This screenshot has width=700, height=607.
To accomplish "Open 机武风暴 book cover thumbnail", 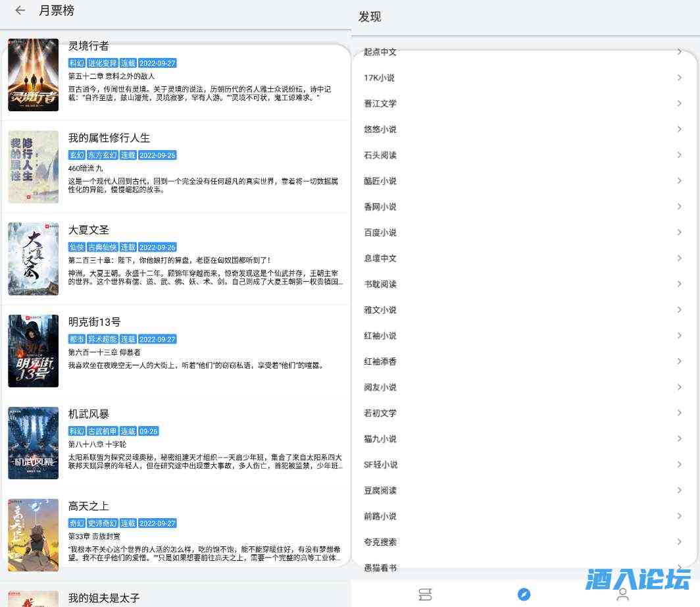I will tap(34, 442).
